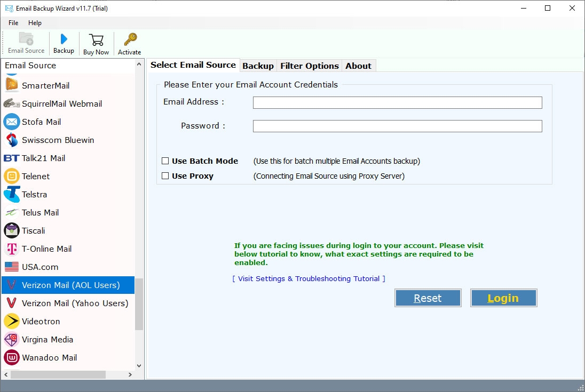Select the Videotron source icon
This screenshot has height=392, width=585.
pos(12,322)
